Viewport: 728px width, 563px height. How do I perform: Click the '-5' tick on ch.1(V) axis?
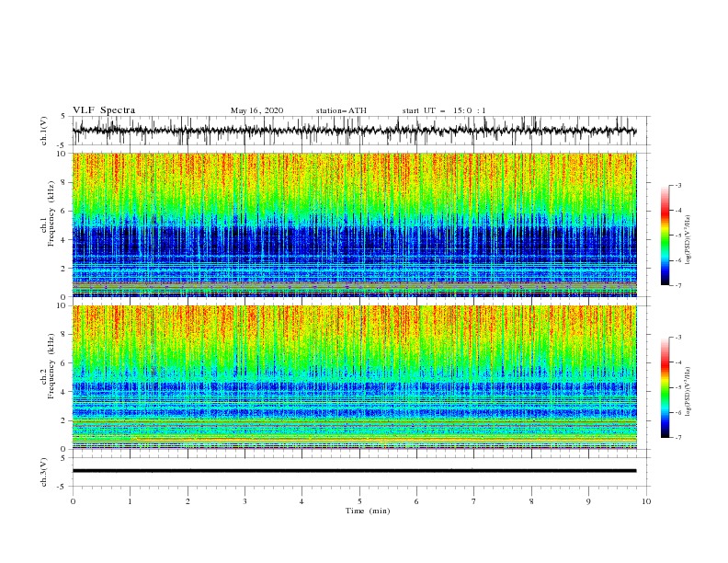63,145
